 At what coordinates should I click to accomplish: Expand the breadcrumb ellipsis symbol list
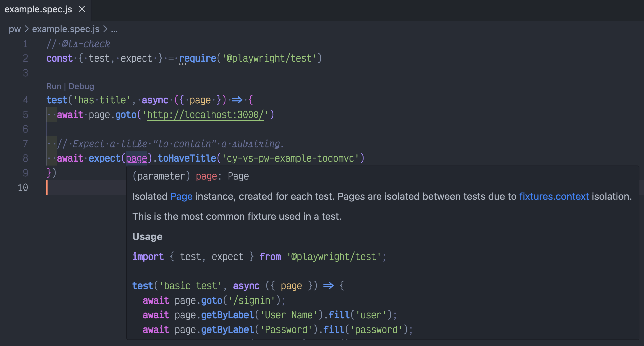click(114, 29)
